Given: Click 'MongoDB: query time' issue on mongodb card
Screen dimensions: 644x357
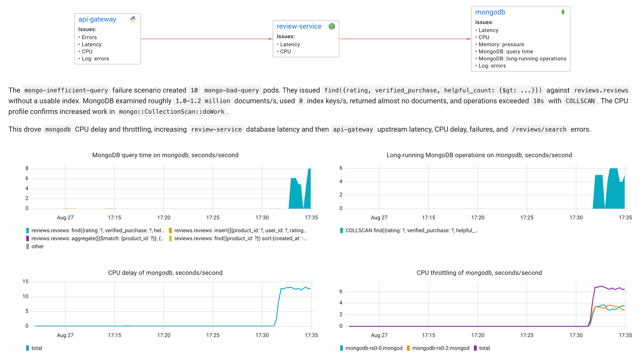Looking at the screenshot, I should point(505,52).
